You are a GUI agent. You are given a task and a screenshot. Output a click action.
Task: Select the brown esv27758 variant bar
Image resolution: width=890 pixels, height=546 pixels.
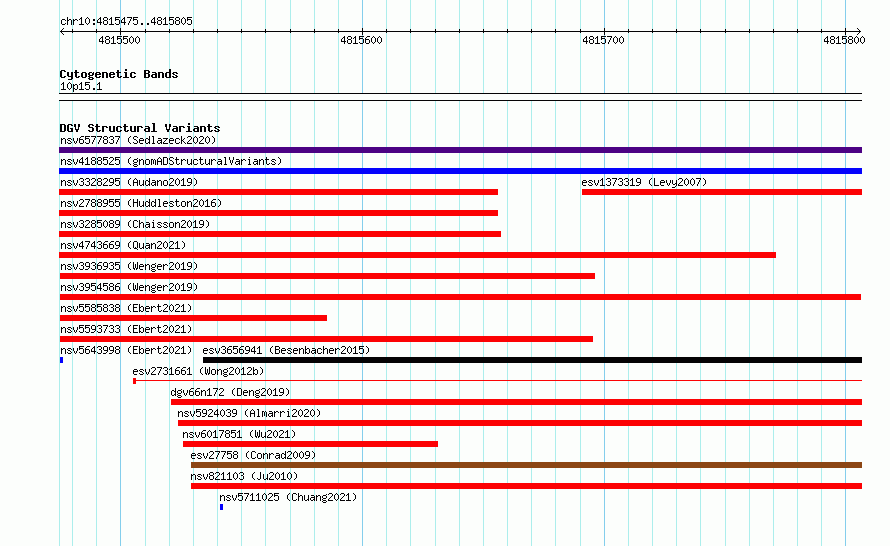tap(526, 465)
